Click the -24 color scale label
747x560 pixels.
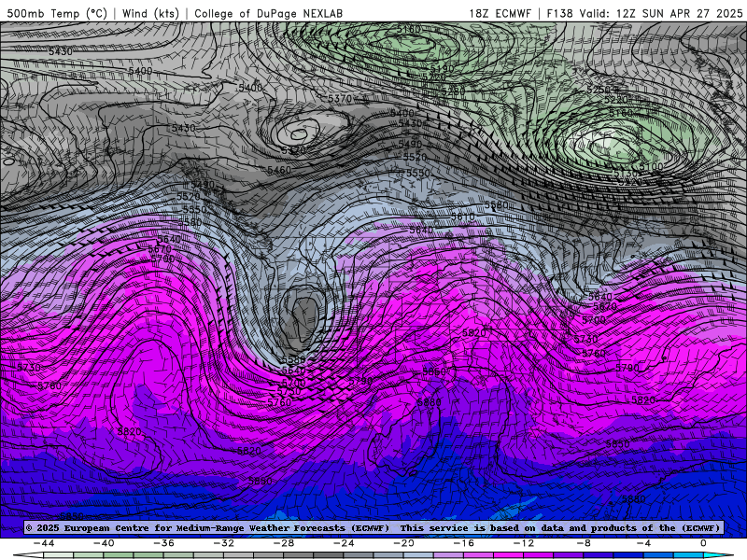[344, 543]
